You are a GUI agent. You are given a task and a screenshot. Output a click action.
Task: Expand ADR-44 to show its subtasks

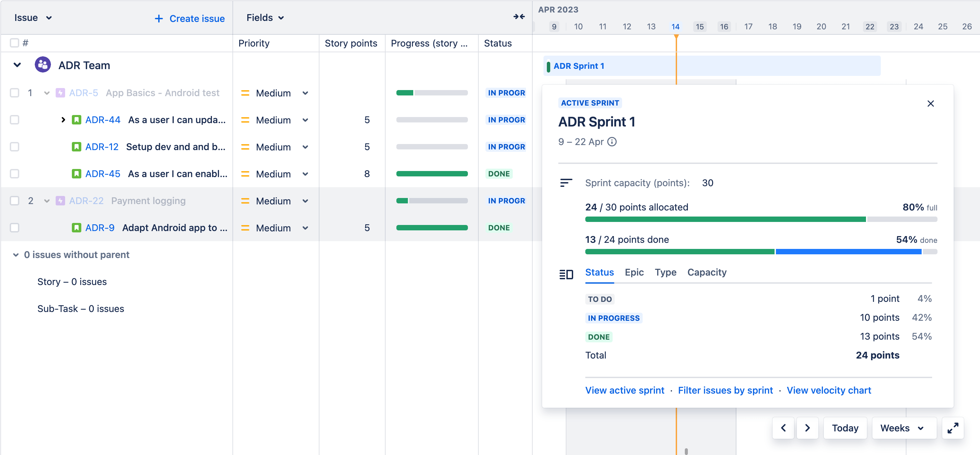(x=63, y=119)
